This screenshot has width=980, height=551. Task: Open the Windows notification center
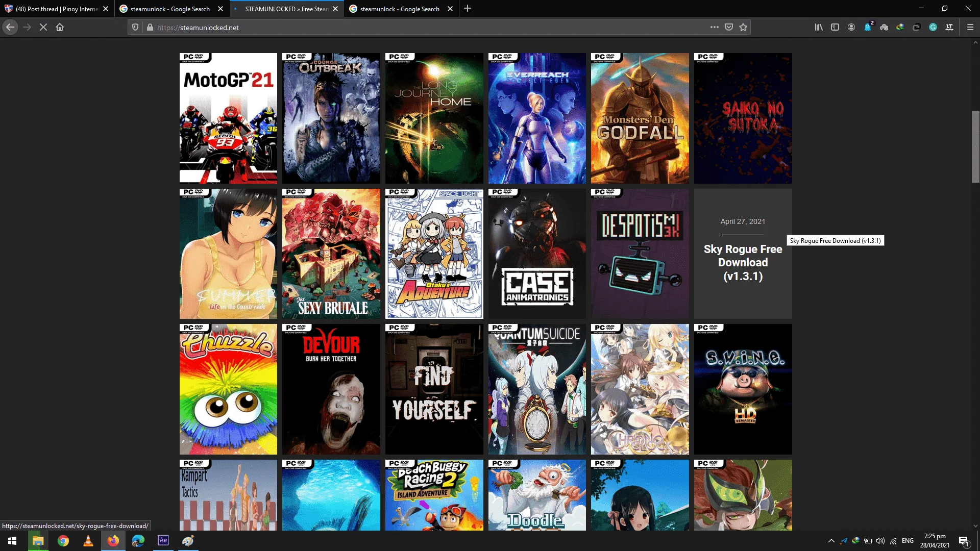point(964,541)
